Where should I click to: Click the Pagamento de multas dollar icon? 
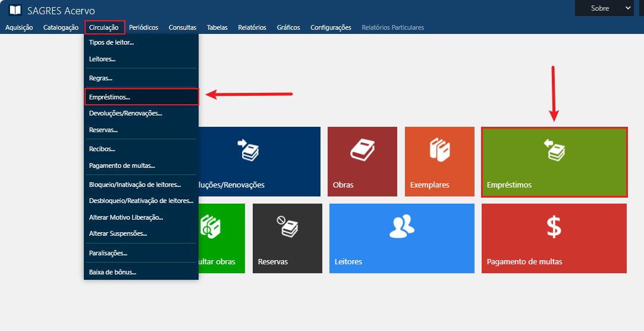pyautogui.click(x=554, y=227)
